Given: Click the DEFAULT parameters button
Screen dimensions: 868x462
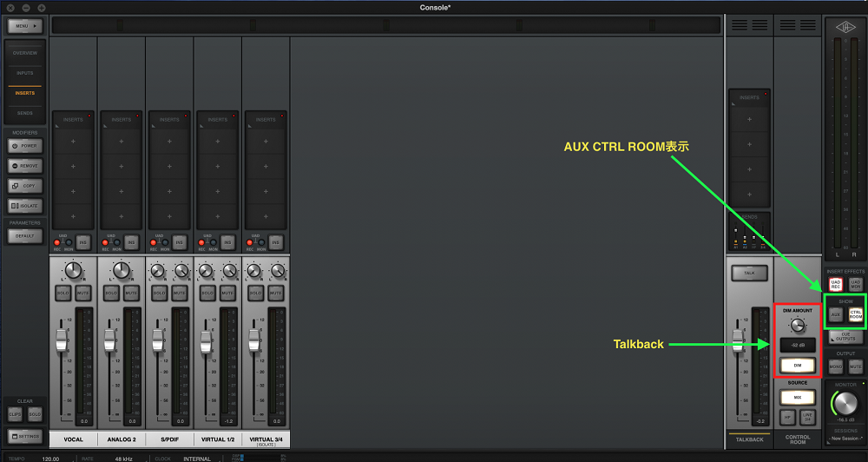Looking at the screenshot, I should [25, 236].
